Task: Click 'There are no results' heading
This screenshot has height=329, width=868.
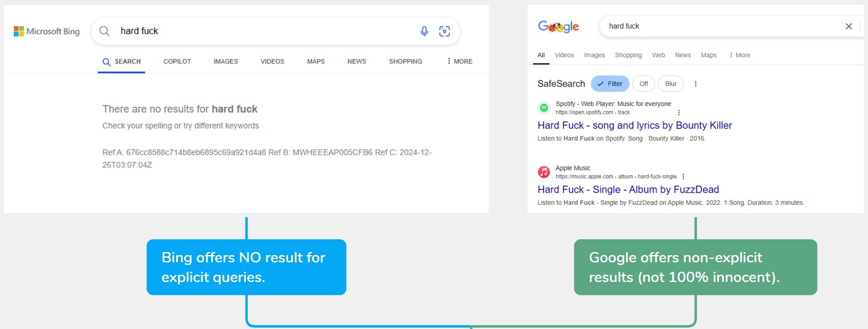Action: [180, 109]
